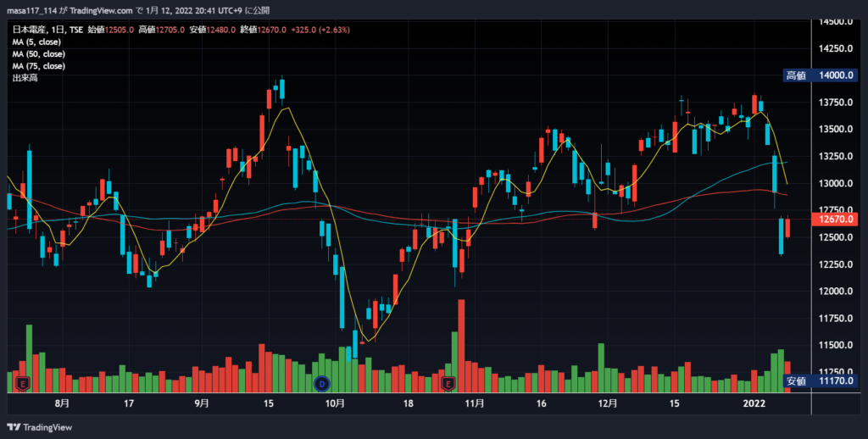This screenshot has width=868, height=439.
Task: Click the 17 date label after 8月
Action: [129, 403]
